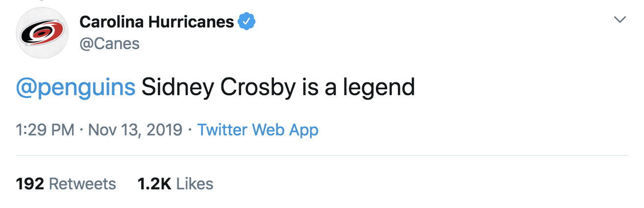Click the Nov 13, 2019 date

point(136,130)
